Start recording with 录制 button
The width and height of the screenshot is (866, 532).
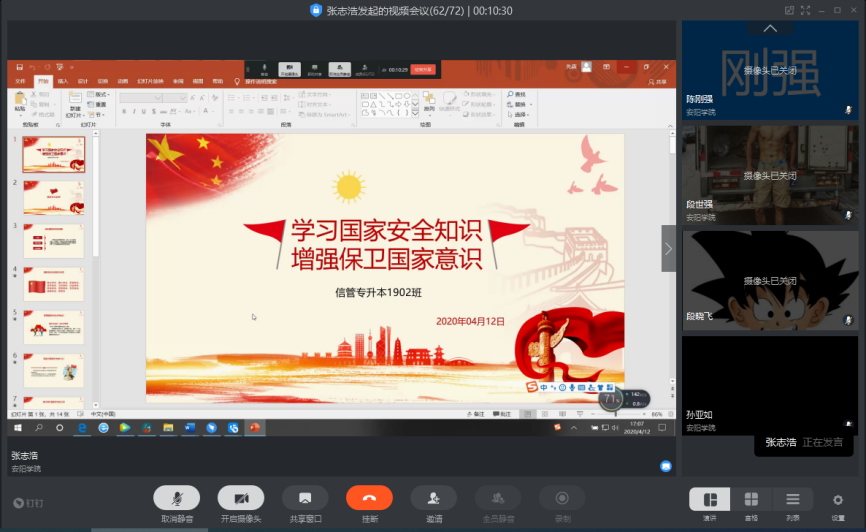point(562,498)
